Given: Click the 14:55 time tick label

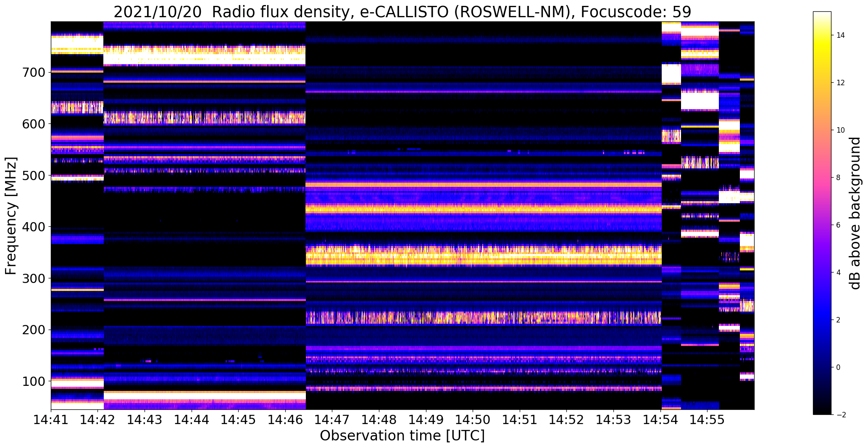Looking at the screenshot, I should 707,419.
